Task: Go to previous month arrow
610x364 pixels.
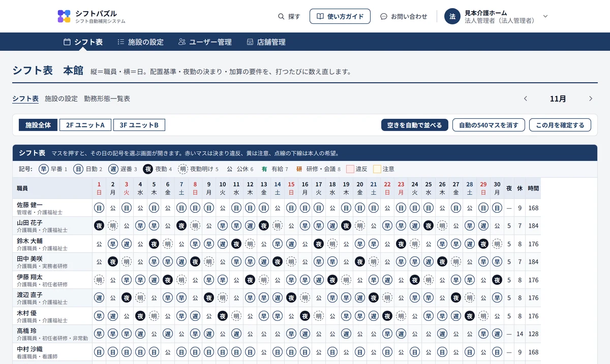Action: pos(526,98)
